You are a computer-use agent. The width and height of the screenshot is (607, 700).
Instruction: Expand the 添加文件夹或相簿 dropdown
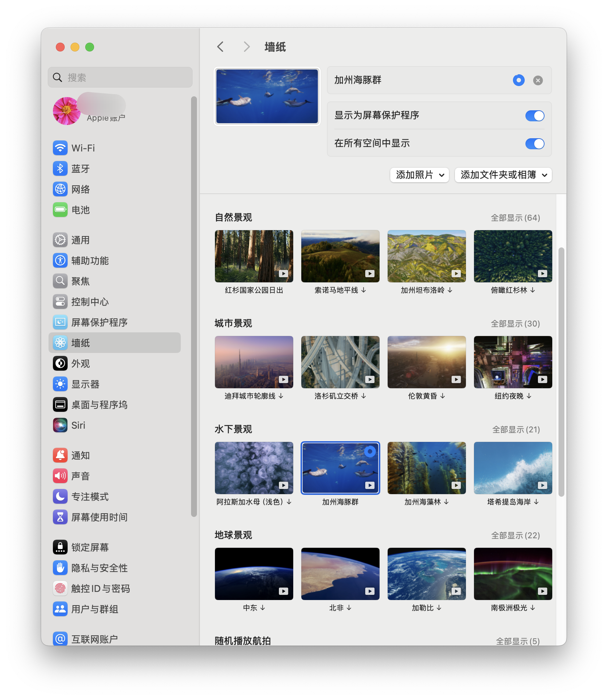[x=503, y=175]
